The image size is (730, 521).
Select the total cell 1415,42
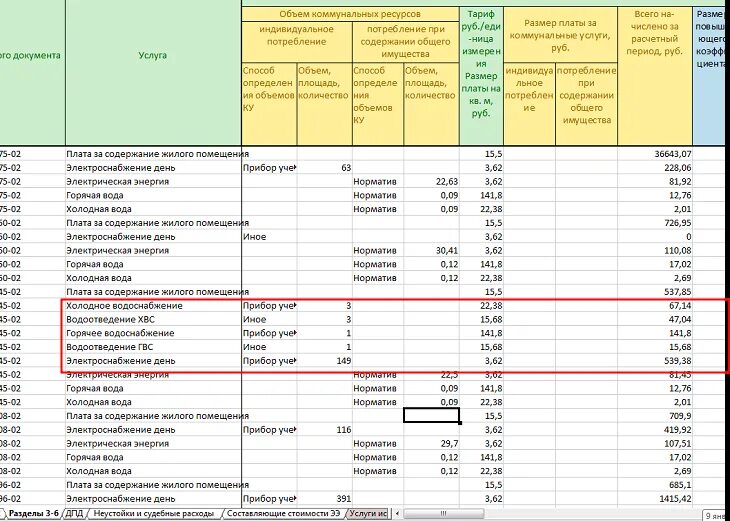pos(655,499)
